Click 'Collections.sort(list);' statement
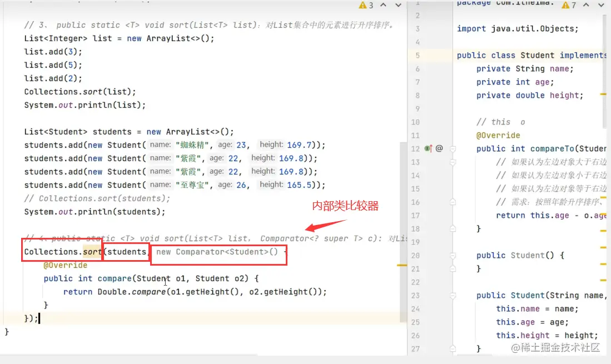This screenshot has width=611, height=364. (80, 92)
